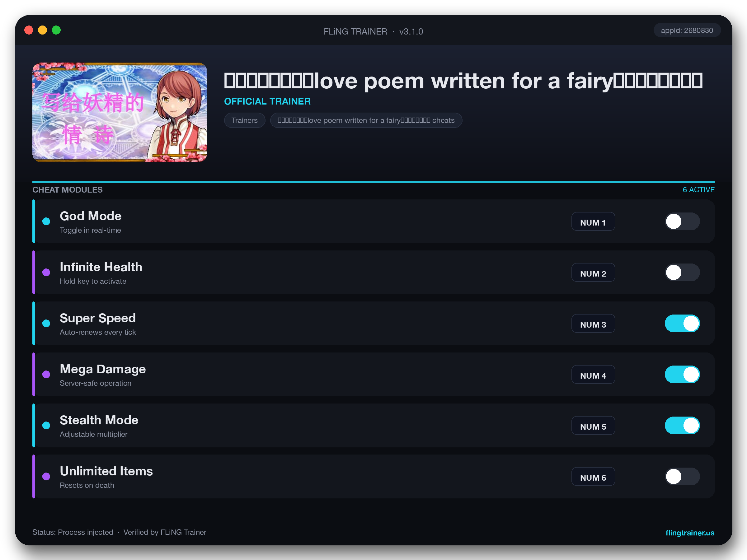The image size is (747, 560).
Task: Click the NUM 2 hotkey button
Action: (x=593, y=273)
